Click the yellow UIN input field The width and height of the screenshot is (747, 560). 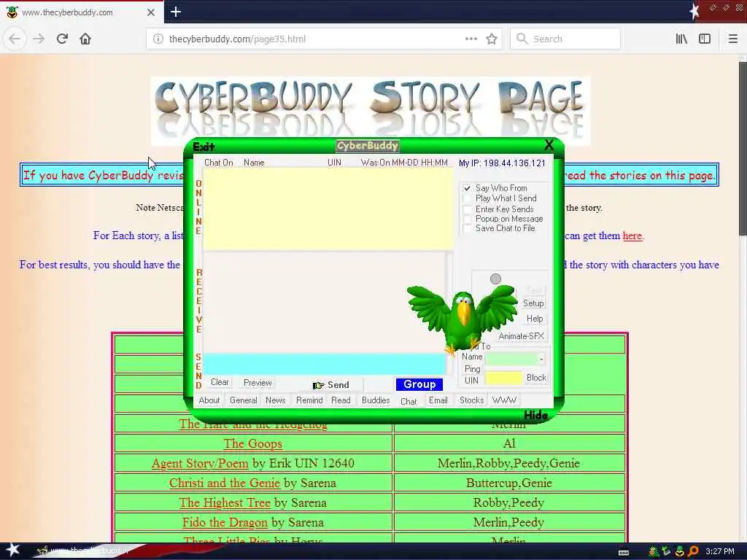click(x=504, y=378)
